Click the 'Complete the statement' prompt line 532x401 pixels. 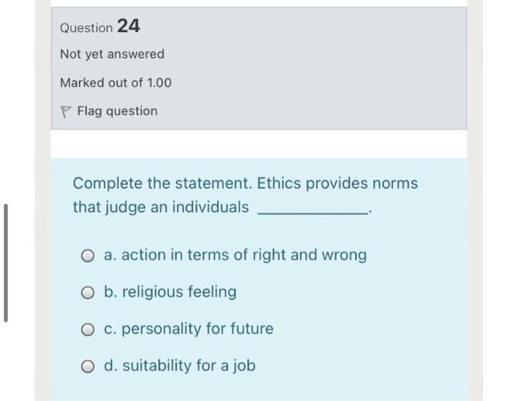tap(163, 183)
